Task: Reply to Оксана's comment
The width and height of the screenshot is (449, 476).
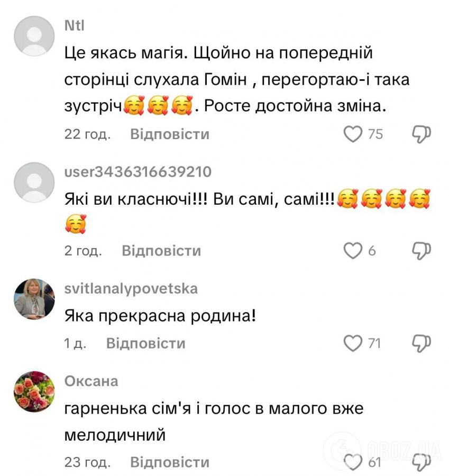Action: click(x=170, y=462)
